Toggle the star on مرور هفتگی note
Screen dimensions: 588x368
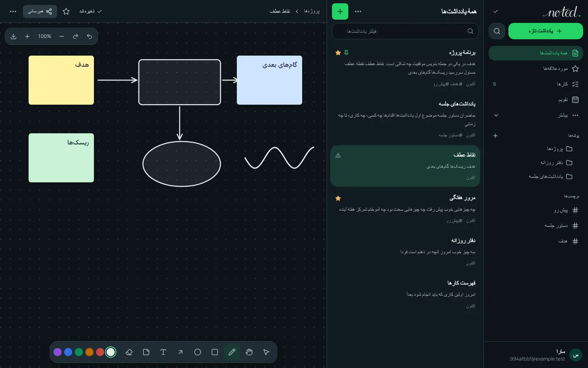(338, 198)
